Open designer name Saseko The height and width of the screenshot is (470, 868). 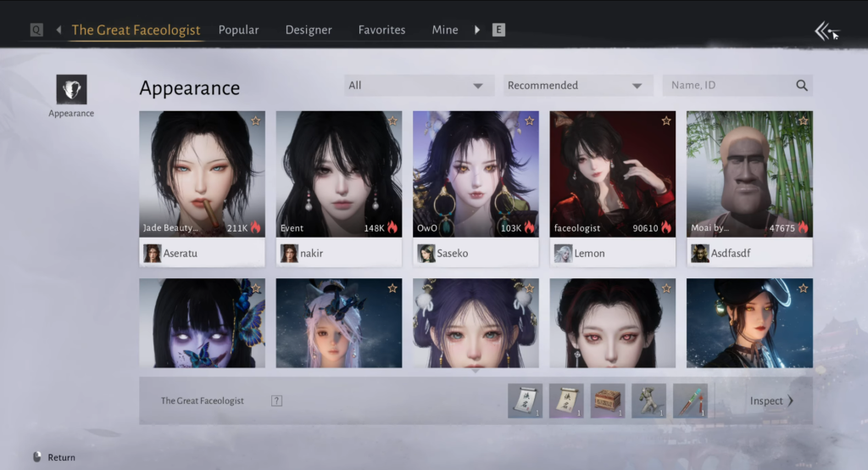(x=453, y=254)
